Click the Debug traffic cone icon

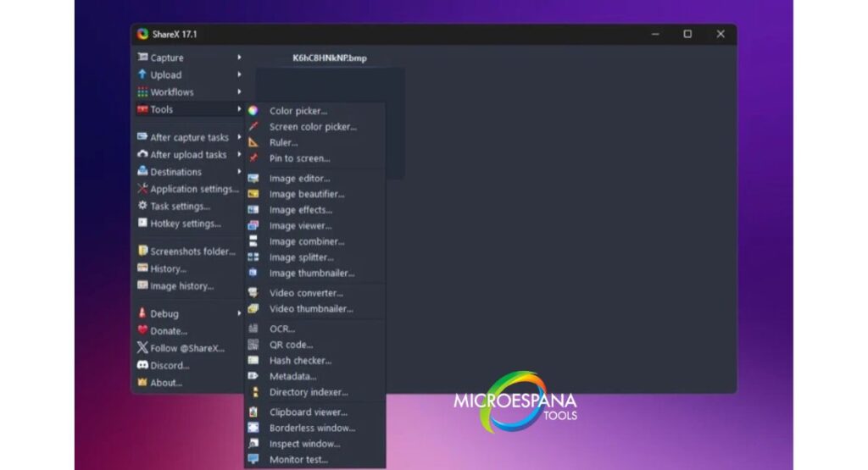pos(142,313)
